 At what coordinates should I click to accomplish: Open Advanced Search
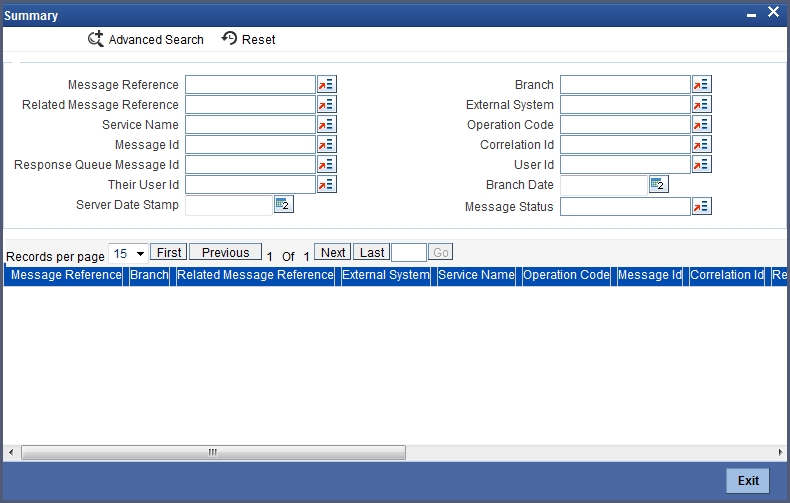click(x=146, y=39)
